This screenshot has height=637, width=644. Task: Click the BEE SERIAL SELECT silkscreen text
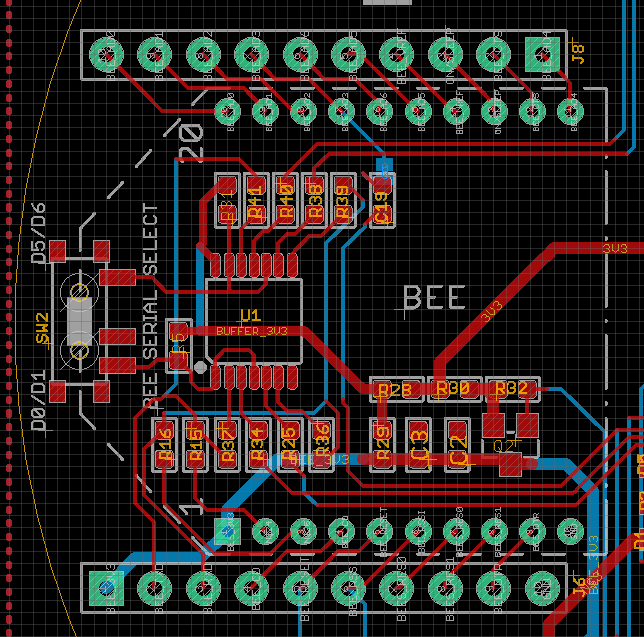point(150,305)
